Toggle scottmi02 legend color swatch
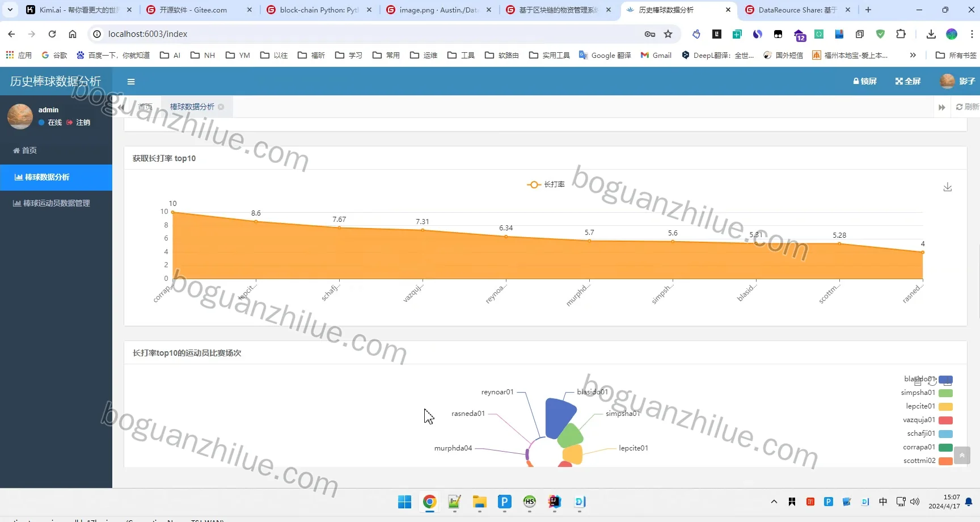The image size is (980, 522). tap(945, 461)
